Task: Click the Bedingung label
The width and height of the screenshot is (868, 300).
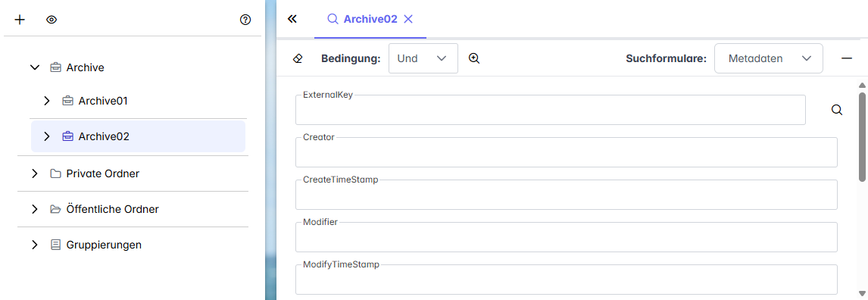Action: (x=351, y=58)
